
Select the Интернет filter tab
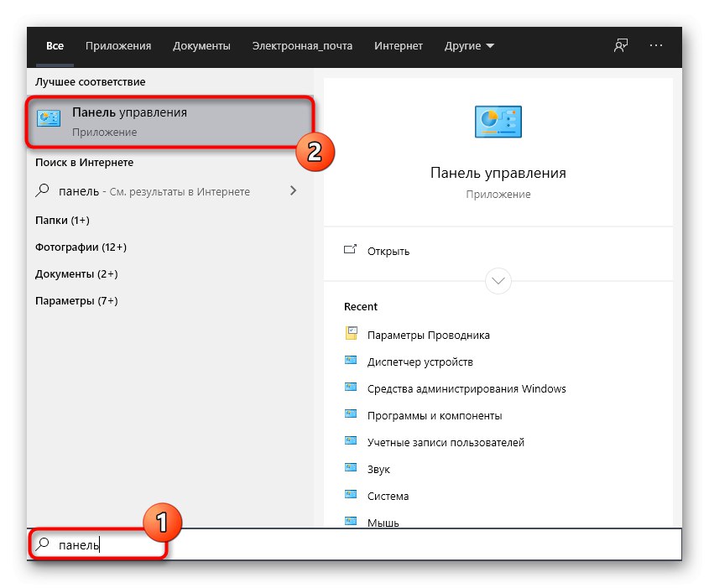point(399,46)
